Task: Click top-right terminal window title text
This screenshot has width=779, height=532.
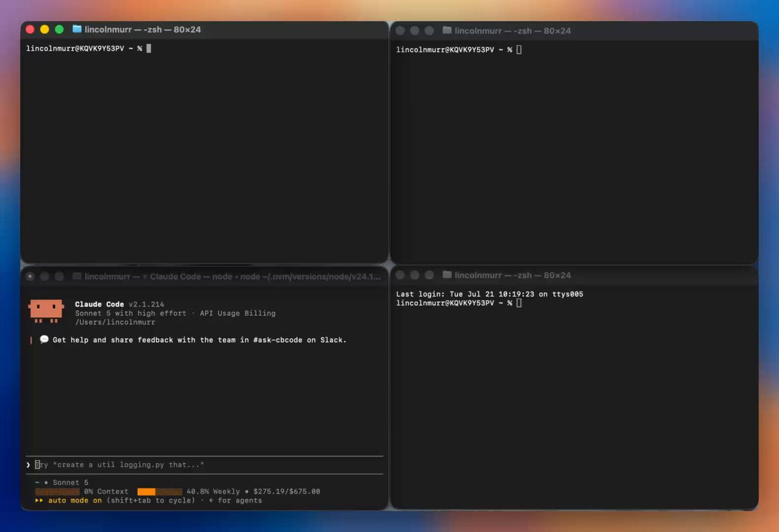Action: [513, 31]
